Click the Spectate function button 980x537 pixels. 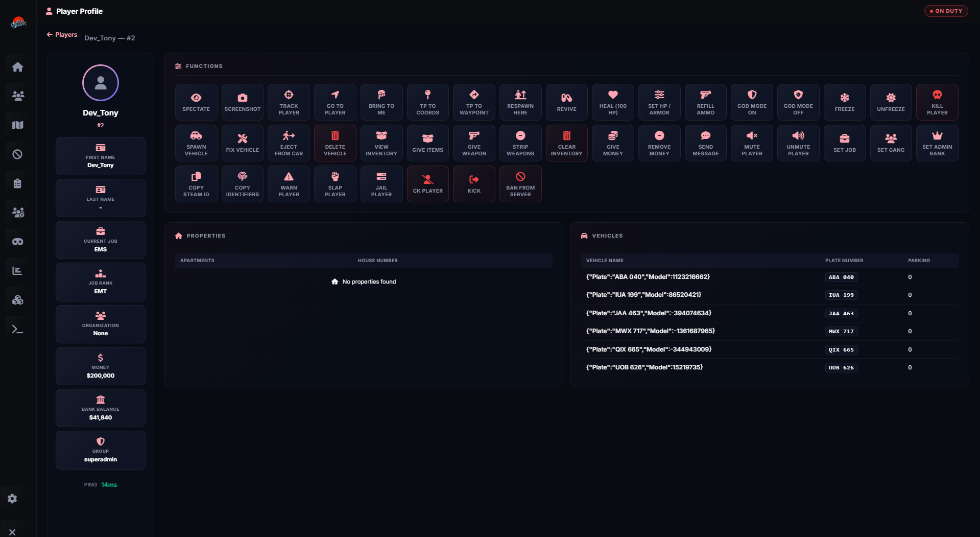(196, 102)
